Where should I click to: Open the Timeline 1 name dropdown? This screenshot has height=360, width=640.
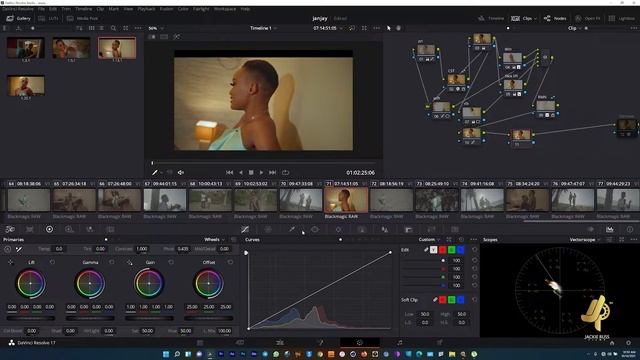pos(263,28)
